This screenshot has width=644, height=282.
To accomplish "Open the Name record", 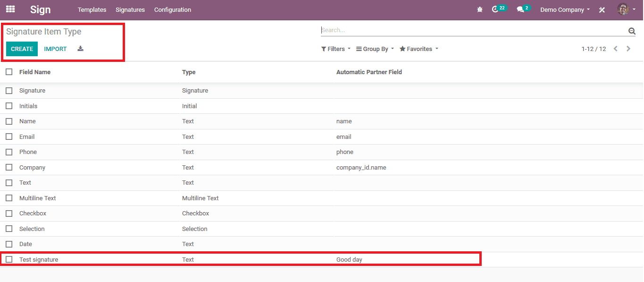I will coord(27,121).
